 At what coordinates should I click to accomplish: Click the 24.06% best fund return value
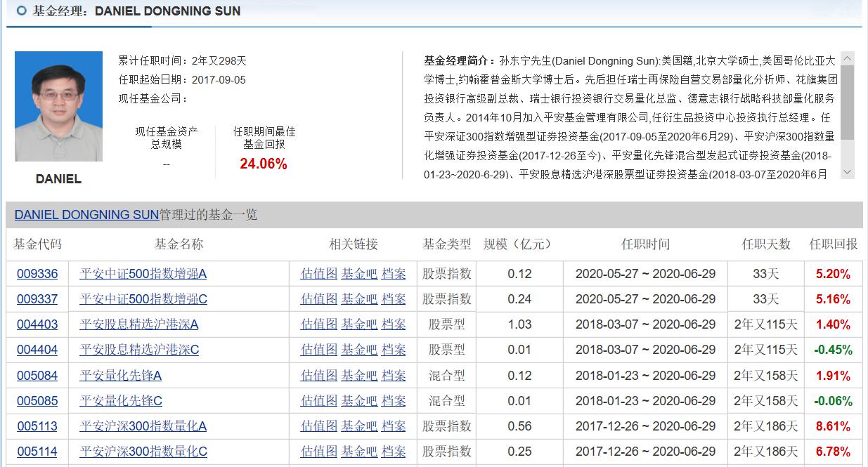pyautogui.click(x=264, y=164)
